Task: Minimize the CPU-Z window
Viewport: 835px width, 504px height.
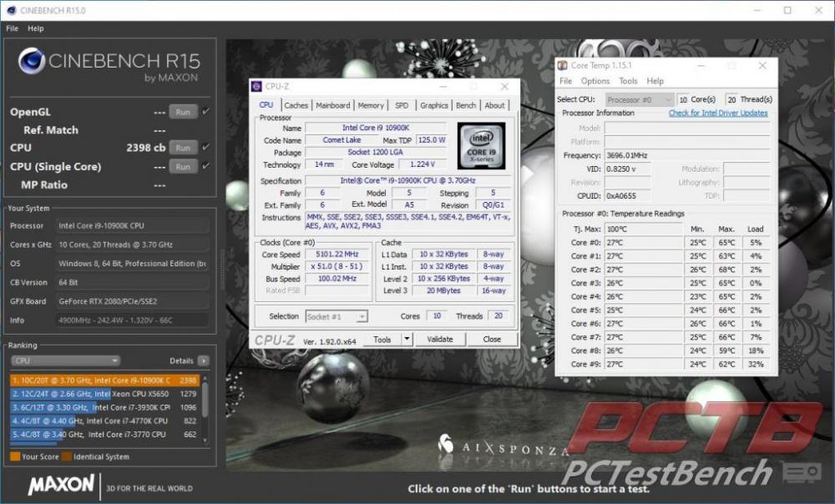Action: (x=443, y=86)
